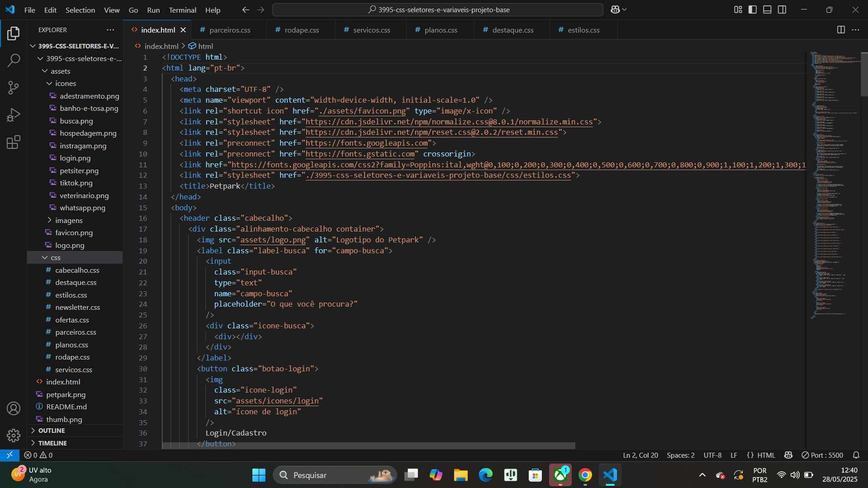868x488 pixels.
Task: Go back with the navigation arrow
Action: tap(246, 9)
